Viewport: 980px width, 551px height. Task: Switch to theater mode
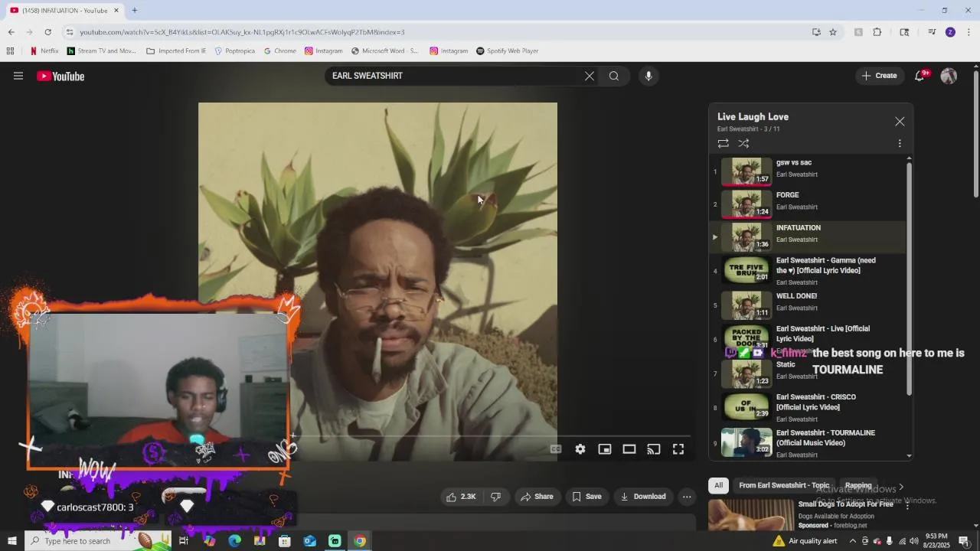coord(629,449)
